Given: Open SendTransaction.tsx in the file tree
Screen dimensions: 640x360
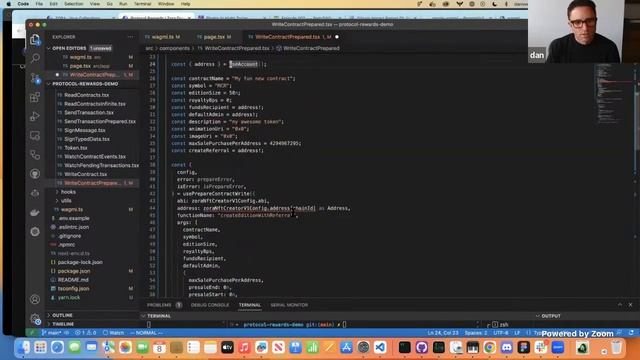Looking at the screenshot, I should pyautogui.click(x=89, y=113).
